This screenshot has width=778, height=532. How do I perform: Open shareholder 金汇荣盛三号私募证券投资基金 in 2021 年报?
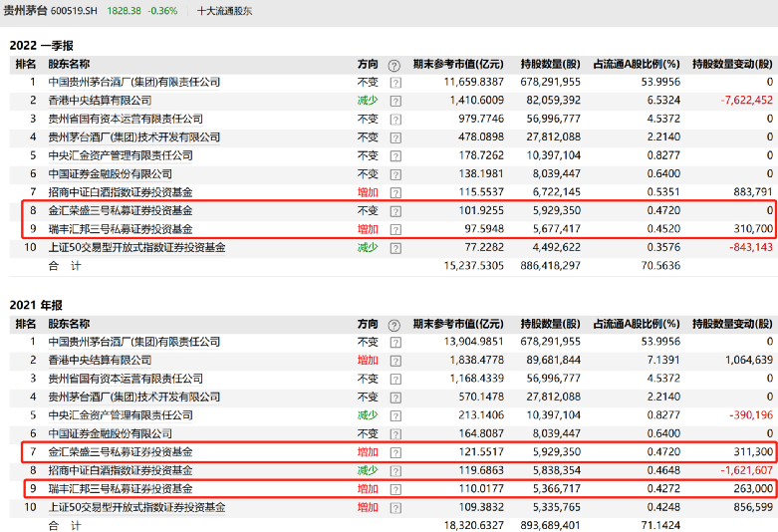[x=121, y=451]
